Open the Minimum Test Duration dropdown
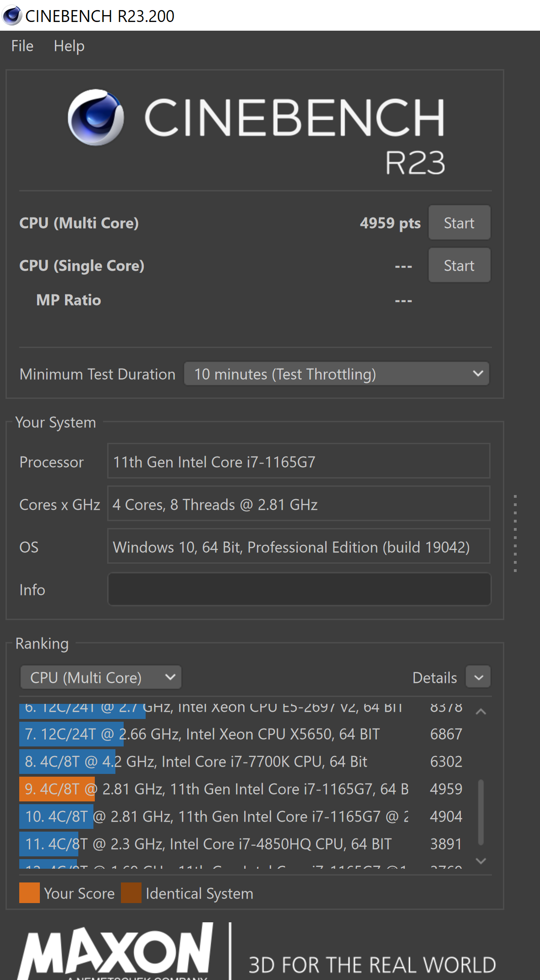The image size is (540, 980). coord(337,374)
